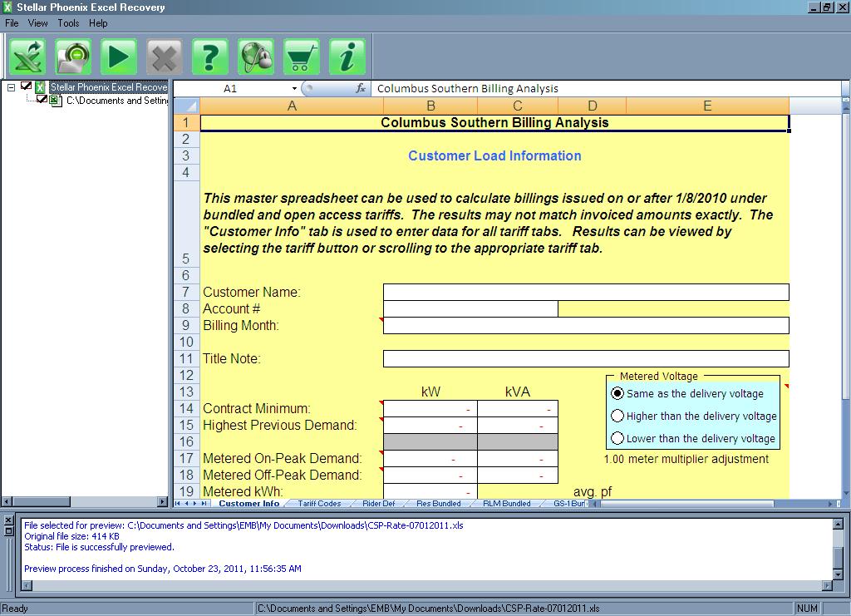Screen dimensions: 851x616
Task: Click the globe with mouse update icon
Action: pos(256,57)
